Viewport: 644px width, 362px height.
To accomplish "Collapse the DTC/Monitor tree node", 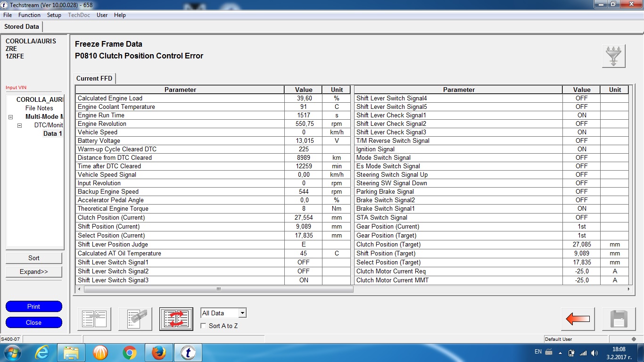I will [19, 125].
